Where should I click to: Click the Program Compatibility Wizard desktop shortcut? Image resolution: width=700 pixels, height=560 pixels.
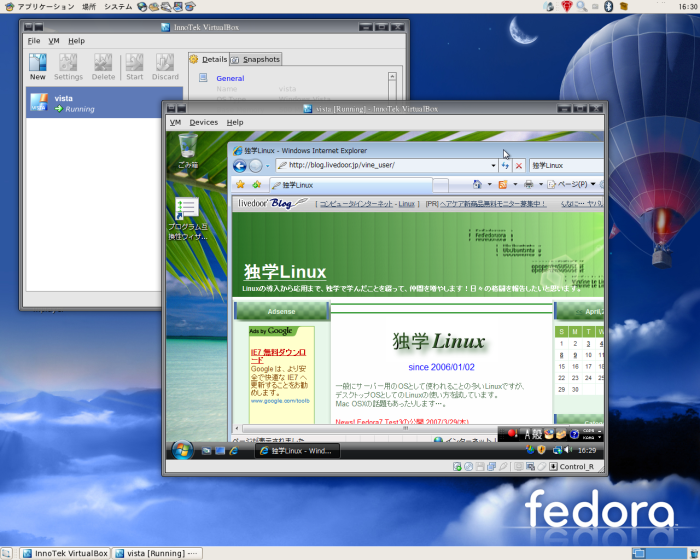coord(188,219)
